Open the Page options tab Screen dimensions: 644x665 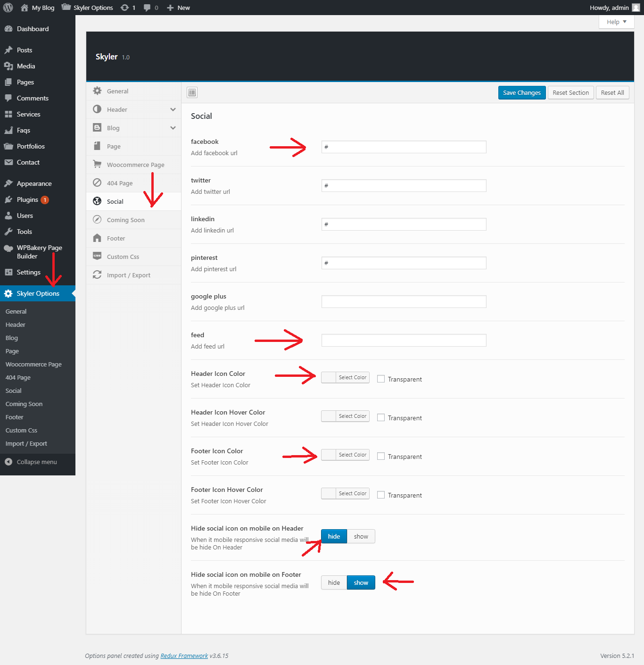[133, 146]
